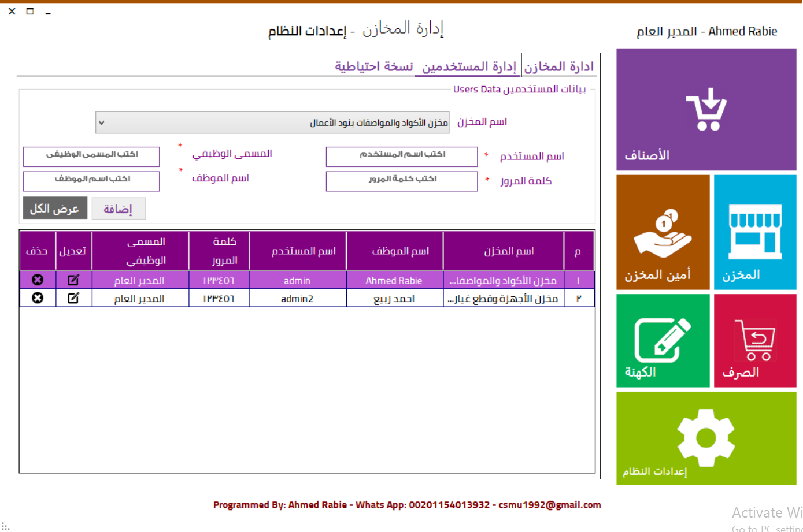Click the اكتب كلمة المرور password field
Image resolution: width=803 pixels, height=532 pixels.
pos(401,181)
